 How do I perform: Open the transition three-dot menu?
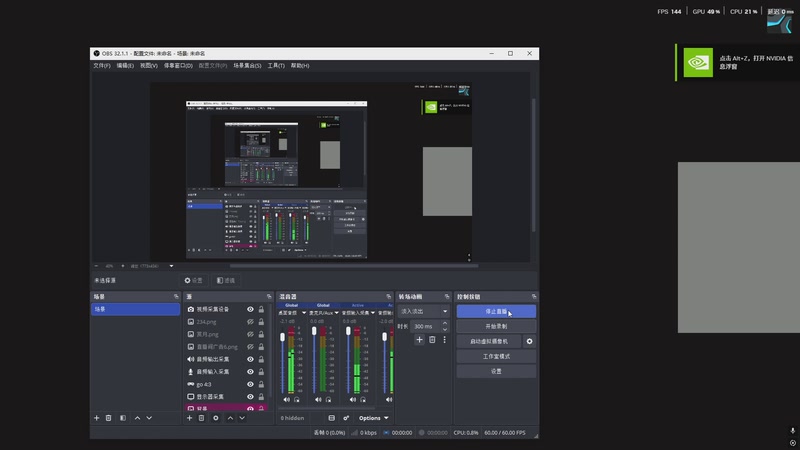pos(445,340)
